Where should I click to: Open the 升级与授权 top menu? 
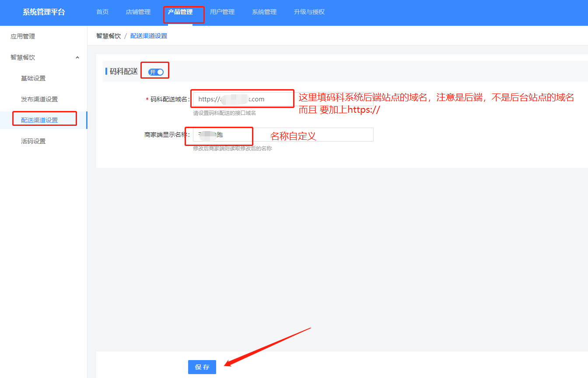click(309, 12)
